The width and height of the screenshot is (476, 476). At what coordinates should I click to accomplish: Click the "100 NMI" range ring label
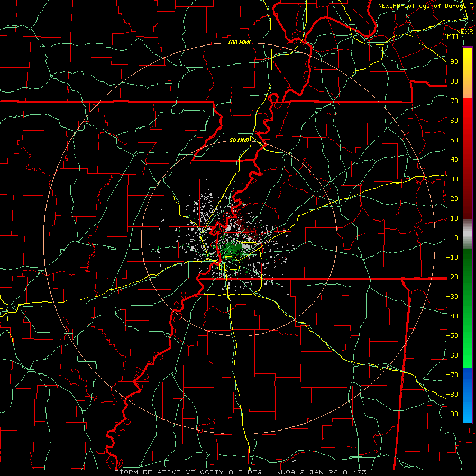click(x=239, y=42)
